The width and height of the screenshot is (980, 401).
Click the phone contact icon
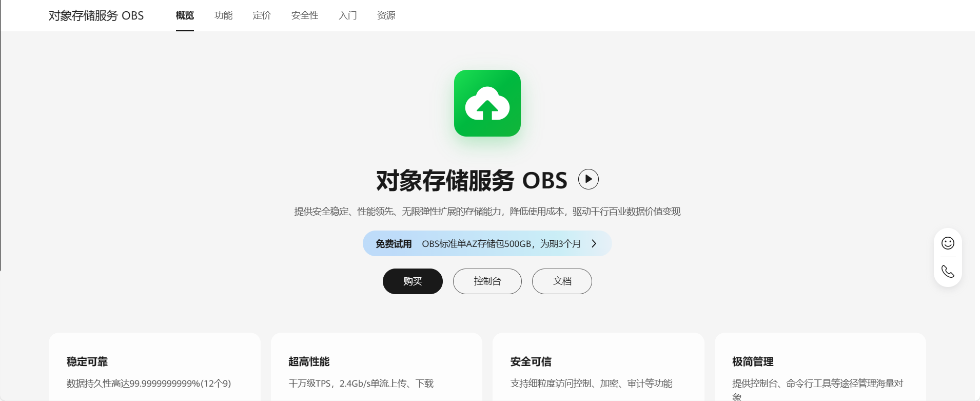pos(948,271)
